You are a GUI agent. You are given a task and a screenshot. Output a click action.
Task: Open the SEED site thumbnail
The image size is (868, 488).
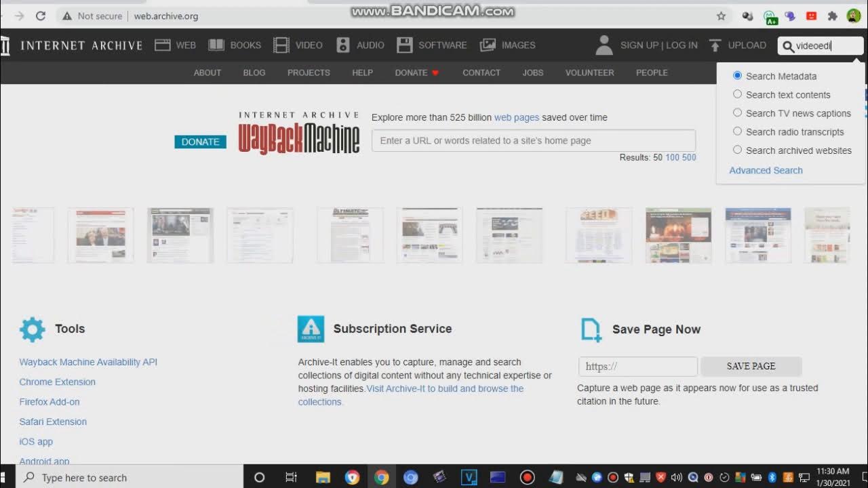coord(599,235)
